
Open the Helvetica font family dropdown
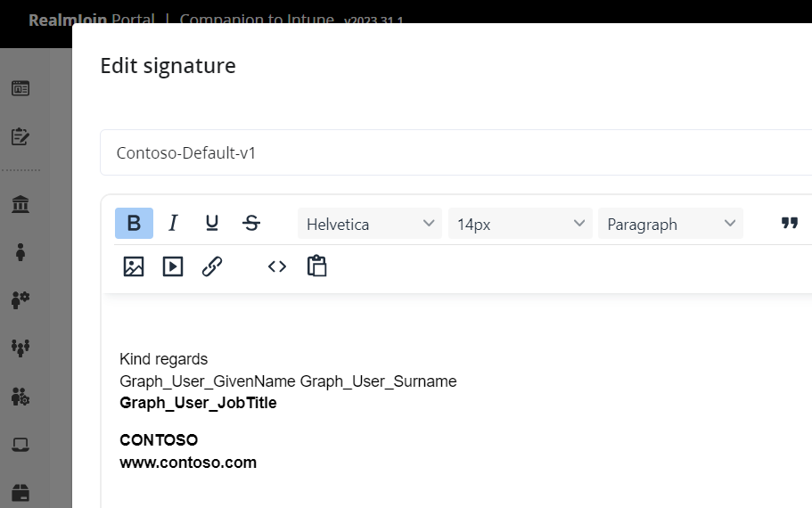[x=369, y=224]
